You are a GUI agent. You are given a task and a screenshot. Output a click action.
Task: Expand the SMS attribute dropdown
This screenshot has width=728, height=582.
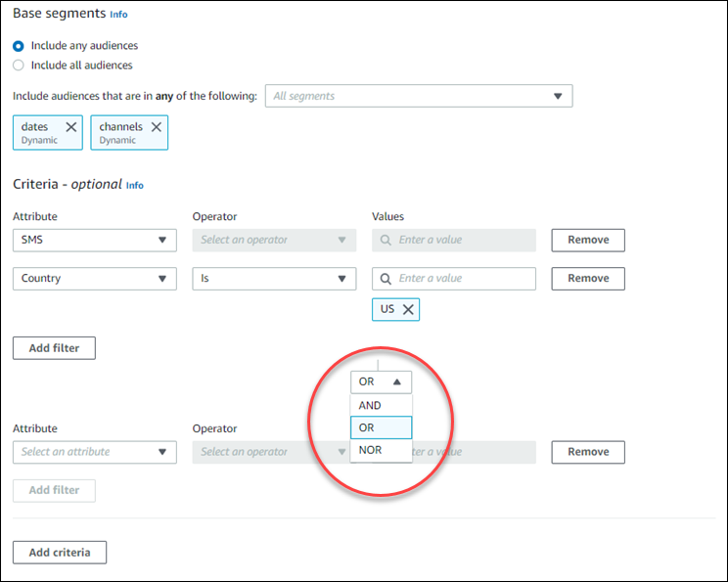point(95,240)
